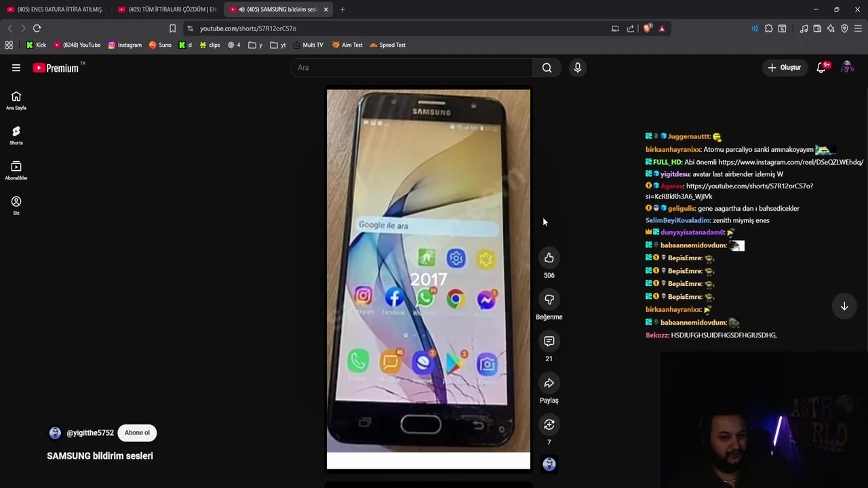Click the search magnifier button
Image resolution: width=868 pixels, height=488 pixels.
(547, 68)
